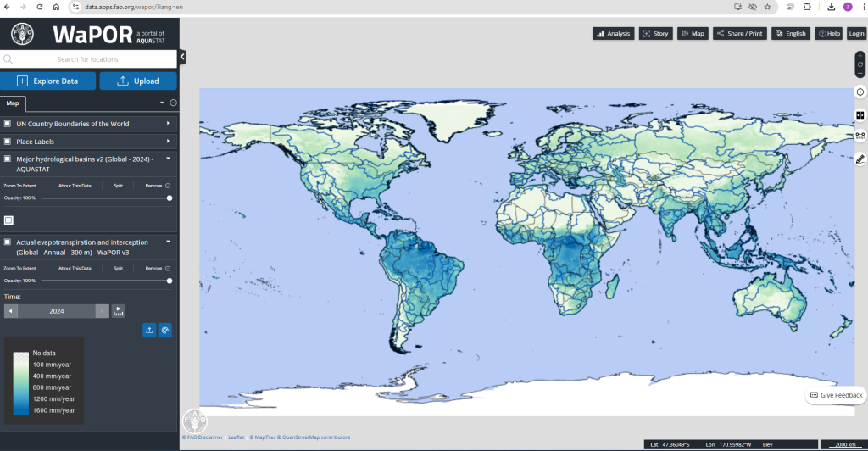Select the measure distance tool

pos(860,136)
